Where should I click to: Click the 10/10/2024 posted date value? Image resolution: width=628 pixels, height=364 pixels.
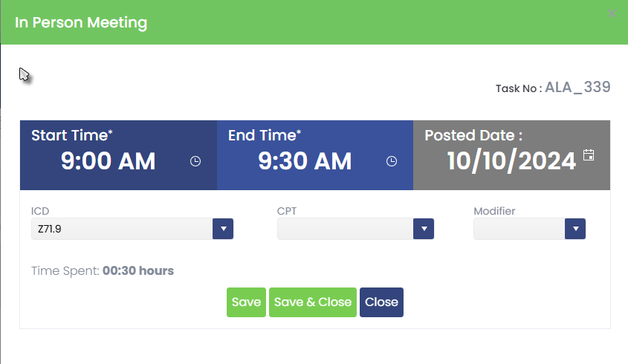(511, 161)
